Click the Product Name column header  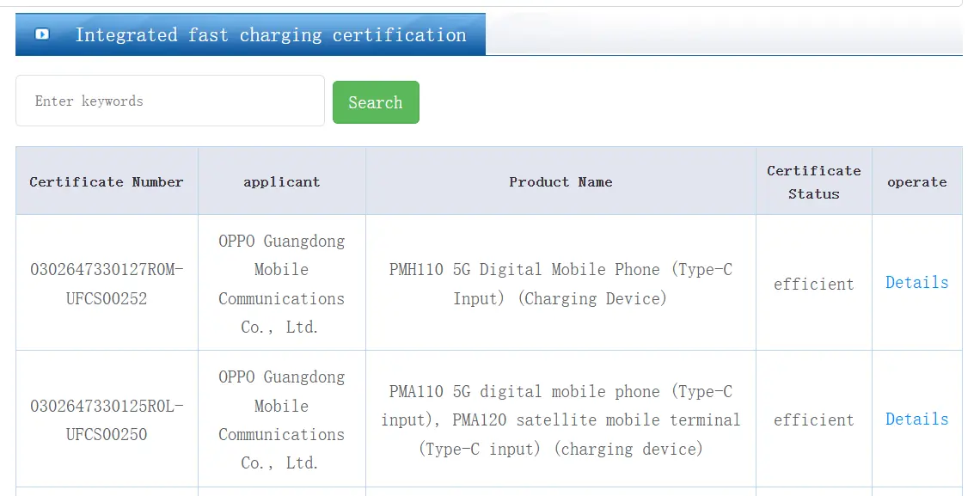[x=560, y=181]
